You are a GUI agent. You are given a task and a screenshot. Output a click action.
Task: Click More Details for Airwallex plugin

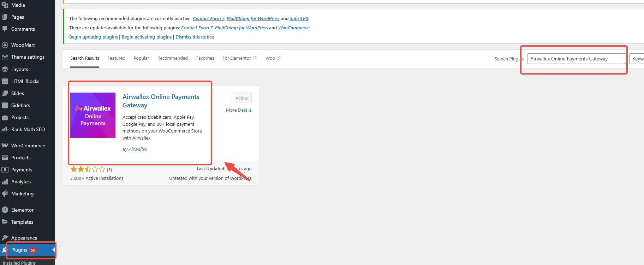(x=239, y=110)
